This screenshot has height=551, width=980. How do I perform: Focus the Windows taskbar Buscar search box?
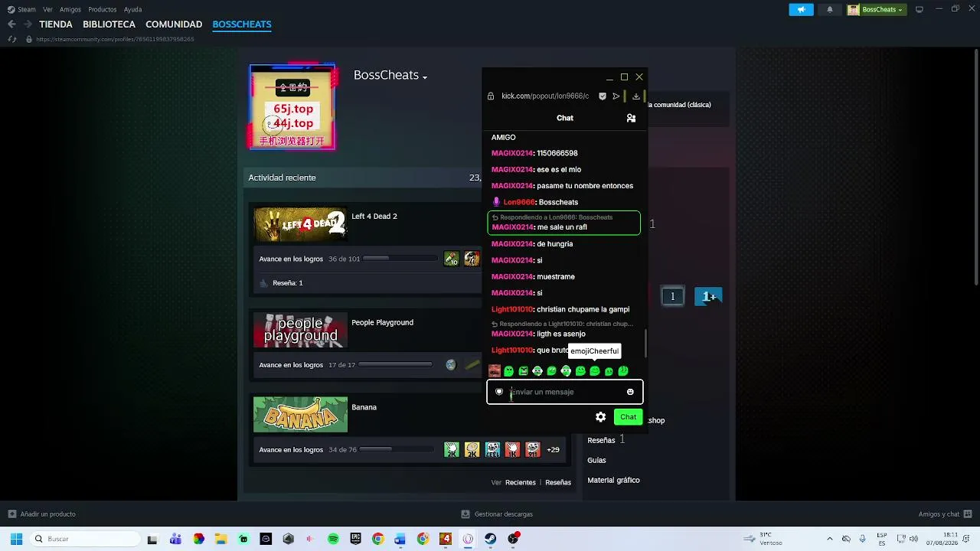click(84, 539)
